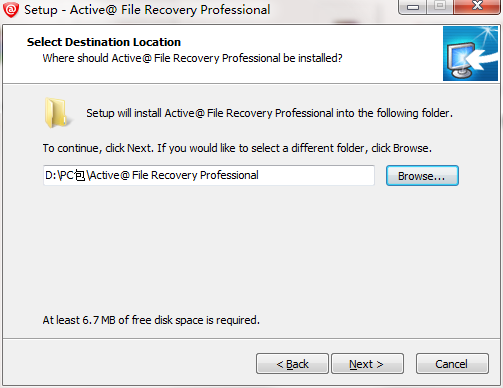Minimize the Setup window
The width and height of the screenshot is (503, 388).
click(413, 7)
